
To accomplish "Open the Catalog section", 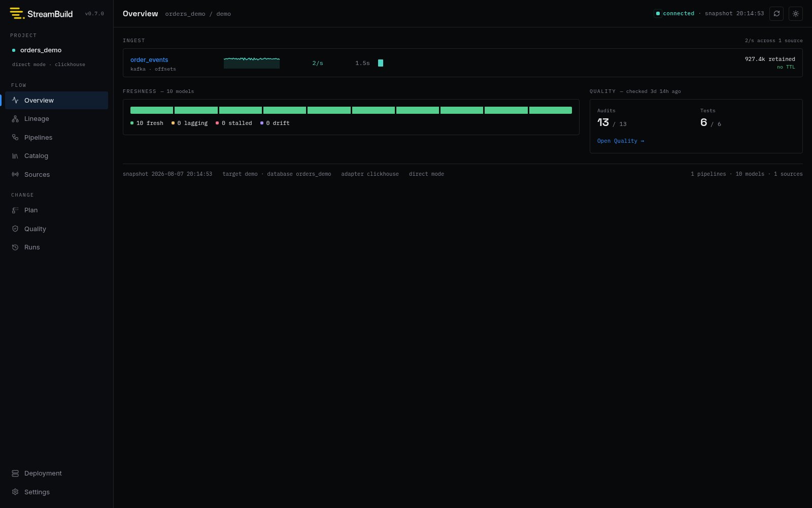I will point(56,156).
